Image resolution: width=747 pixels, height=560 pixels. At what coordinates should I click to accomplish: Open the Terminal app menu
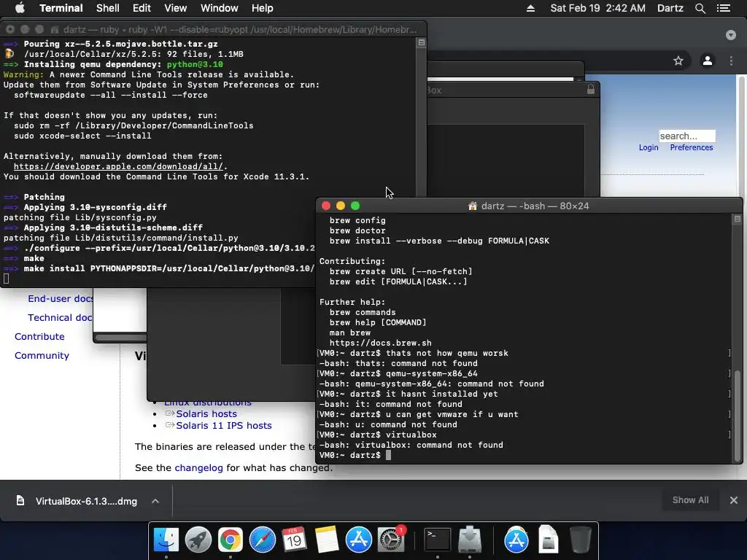pos(61,8)
